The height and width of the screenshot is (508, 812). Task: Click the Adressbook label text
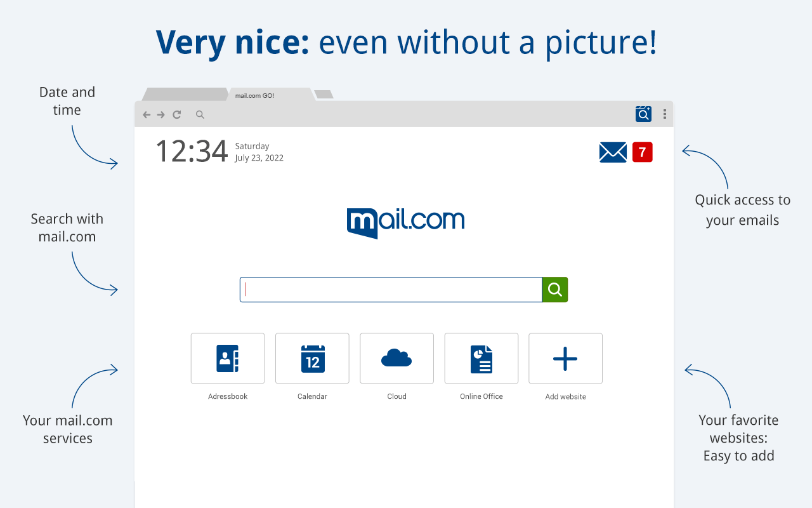pos(228,396)
